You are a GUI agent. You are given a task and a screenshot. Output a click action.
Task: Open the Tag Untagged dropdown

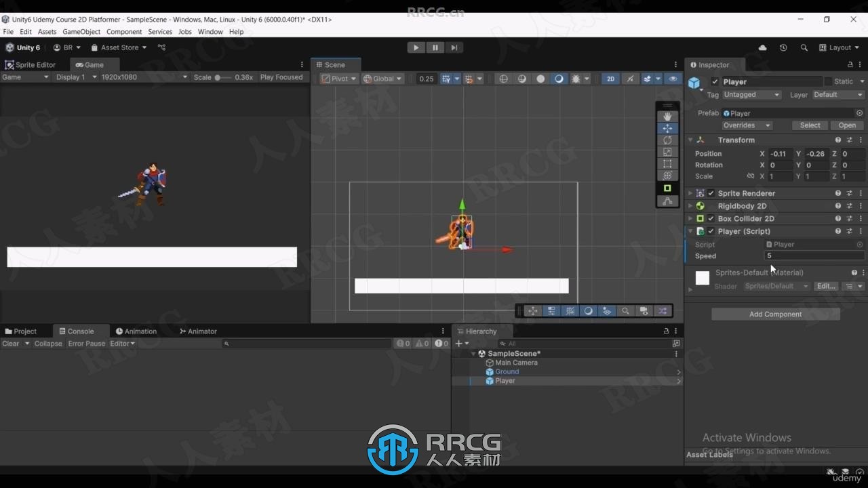(x=751, y=95)
